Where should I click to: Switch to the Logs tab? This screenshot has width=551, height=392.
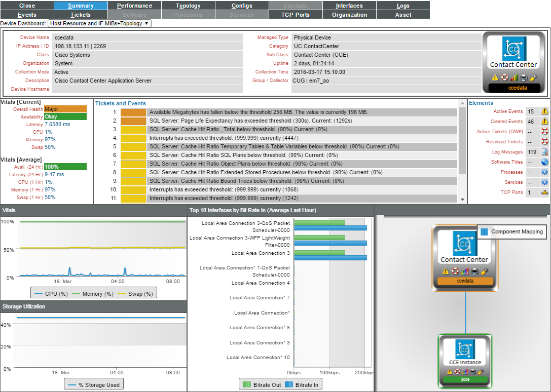403,6
